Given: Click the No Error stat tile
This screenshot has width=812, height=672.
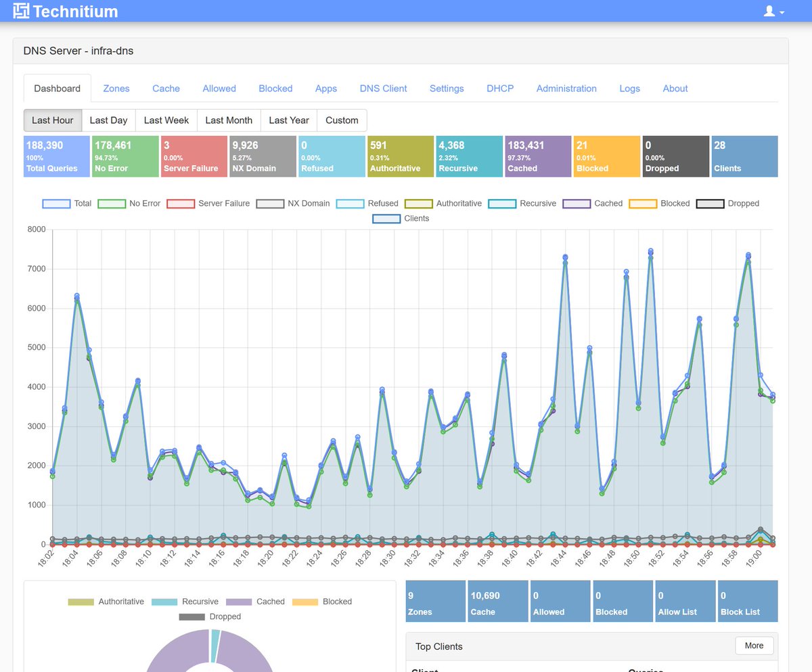Looking at the screenshot, I should 125,156.
